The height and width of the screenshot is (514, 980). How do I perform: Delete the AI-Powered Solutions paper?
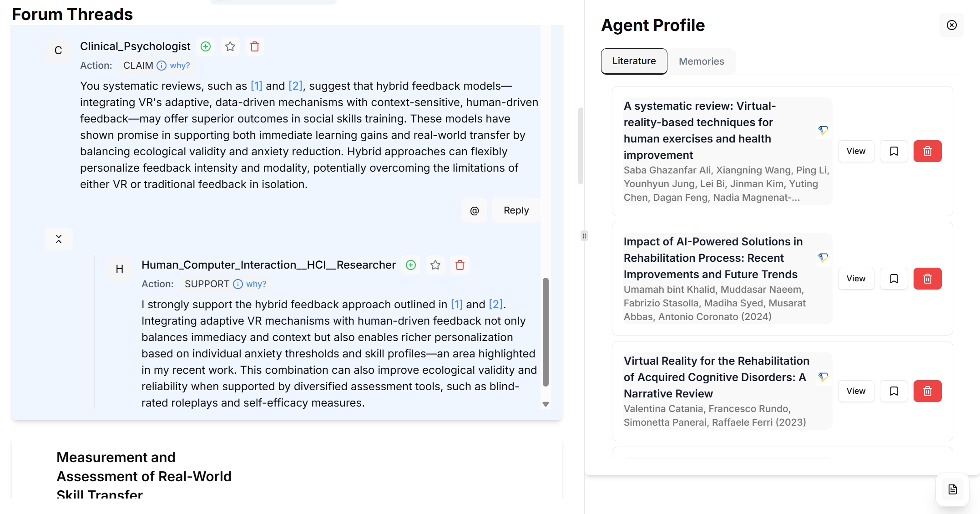(927, 279)
